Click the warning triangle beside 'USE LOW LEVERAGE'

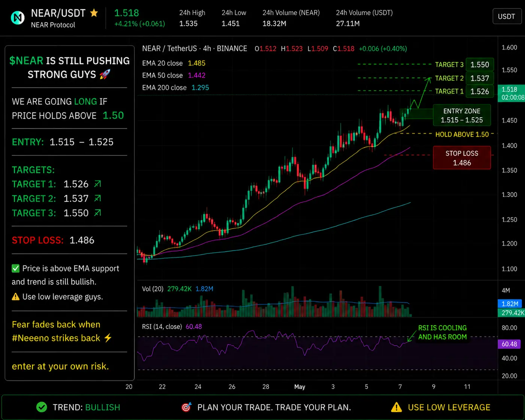pos(396,407)
